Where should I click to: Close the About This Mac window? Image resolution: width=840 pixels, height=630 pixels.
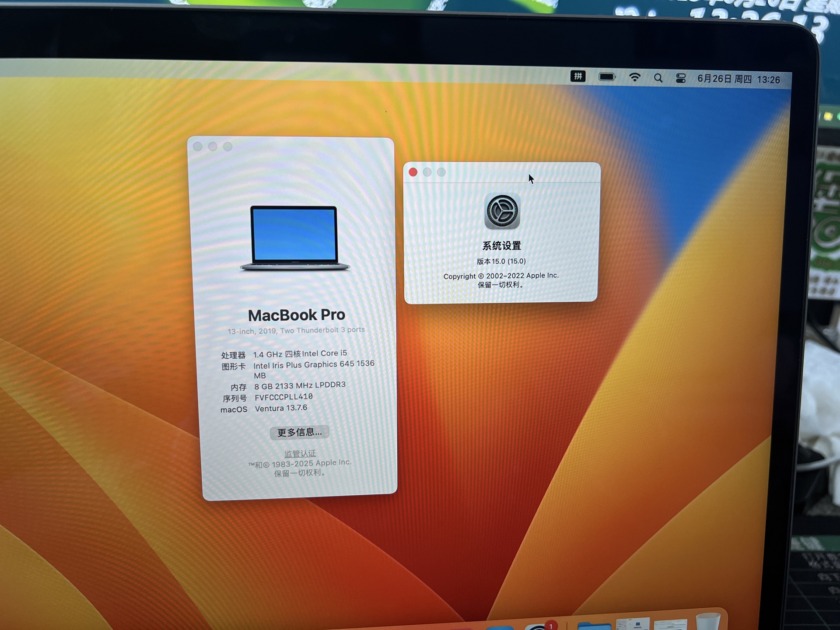198,147
